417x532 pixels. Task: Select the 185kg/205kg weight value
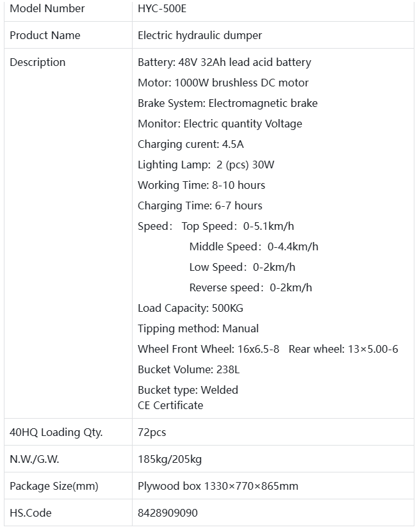[x=170, y=459]
